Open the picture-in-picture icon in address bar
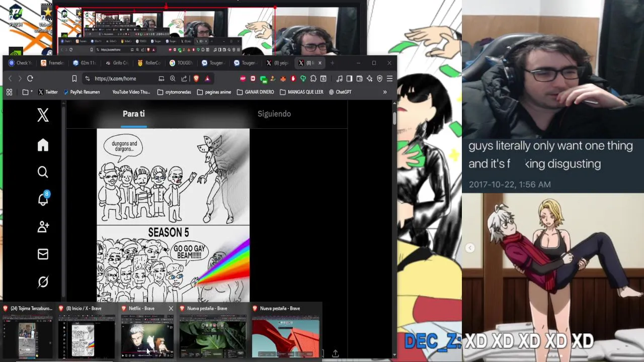 click(x=161, y=78)
